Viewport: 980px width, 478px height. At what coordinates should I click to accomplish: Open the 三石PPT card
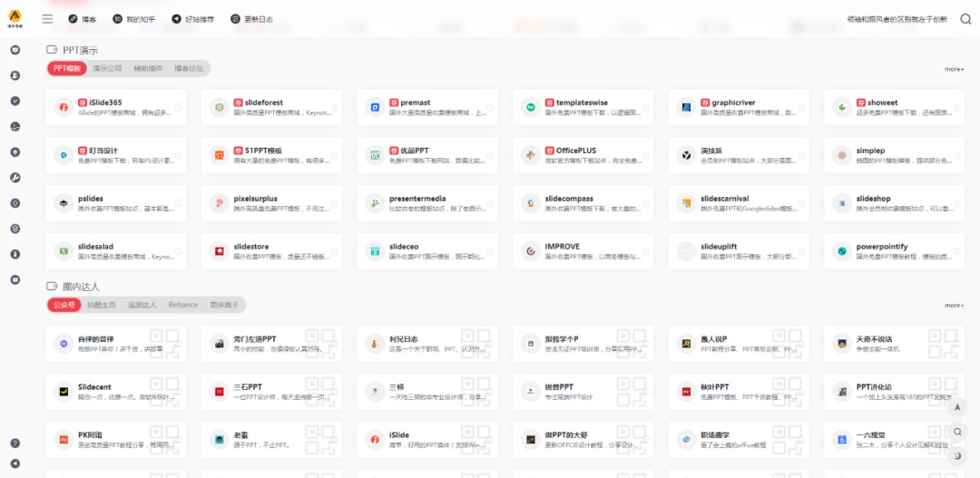(272, 392)
